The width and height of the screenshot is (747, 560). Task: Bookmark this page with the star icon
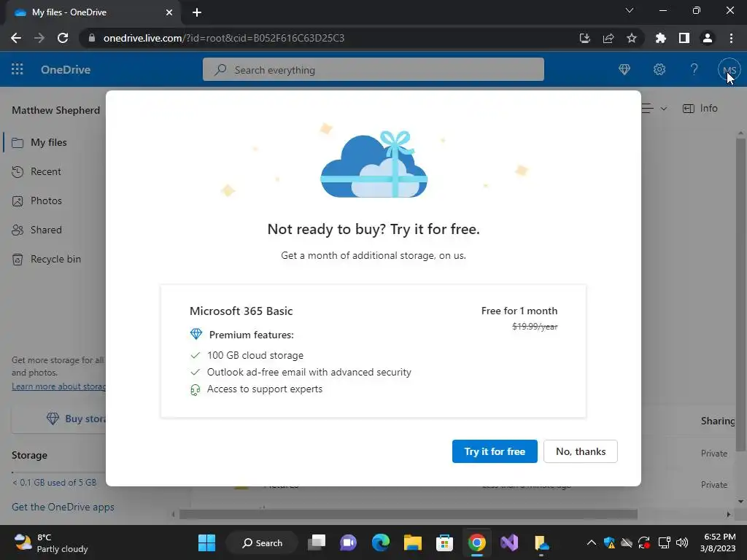click(632, 38)
